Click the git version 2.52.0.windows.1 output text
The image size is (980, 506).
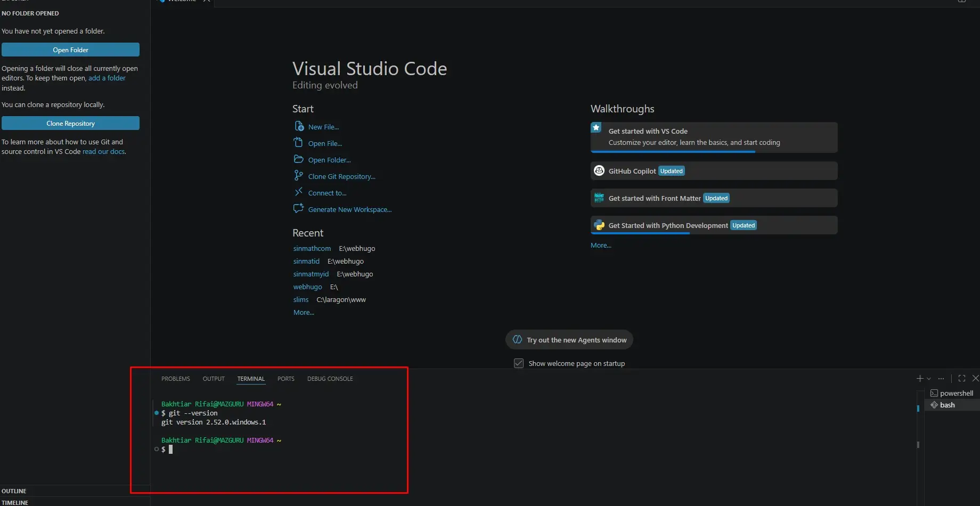coord(214,422)
